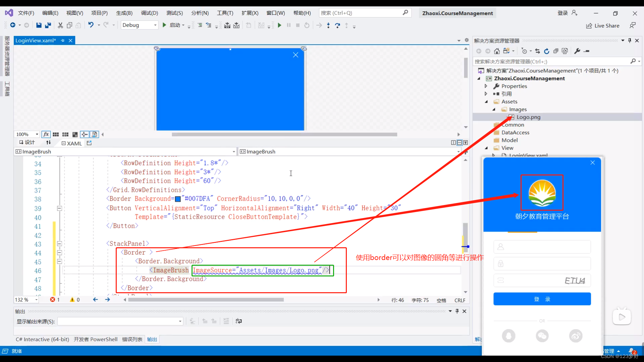Screen dimensions: 644x362
Task: Click Sync with Active Document icon
Action: [x=538, y=51]
